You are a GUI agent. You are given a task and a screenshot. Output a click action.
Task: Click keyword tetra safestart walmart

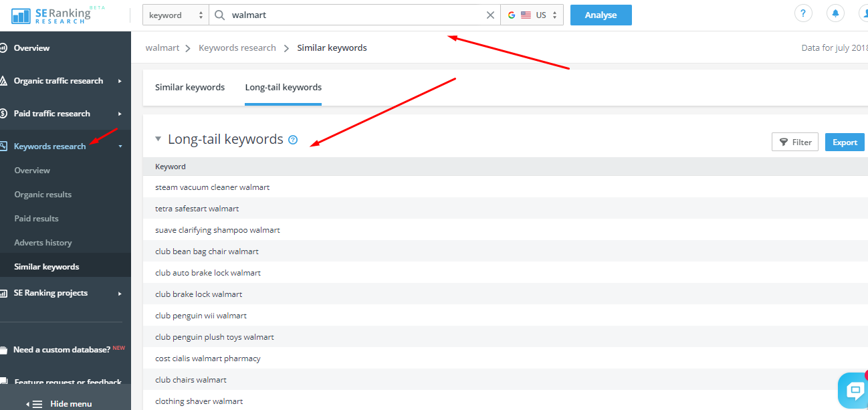click(197, 209)
